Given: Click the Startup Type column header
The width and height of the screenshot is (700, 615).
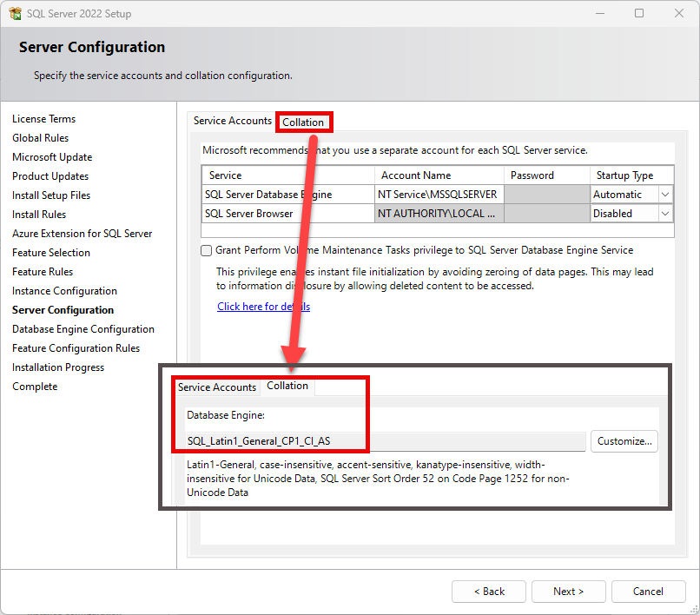Looking at the screenshot, I should tap(631, 175).
